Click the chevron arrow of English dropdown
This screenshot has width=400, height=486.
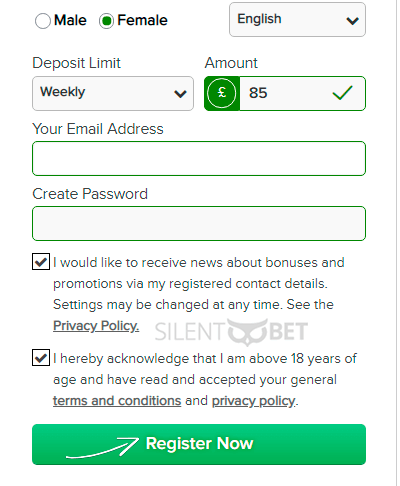coord(352,21)
